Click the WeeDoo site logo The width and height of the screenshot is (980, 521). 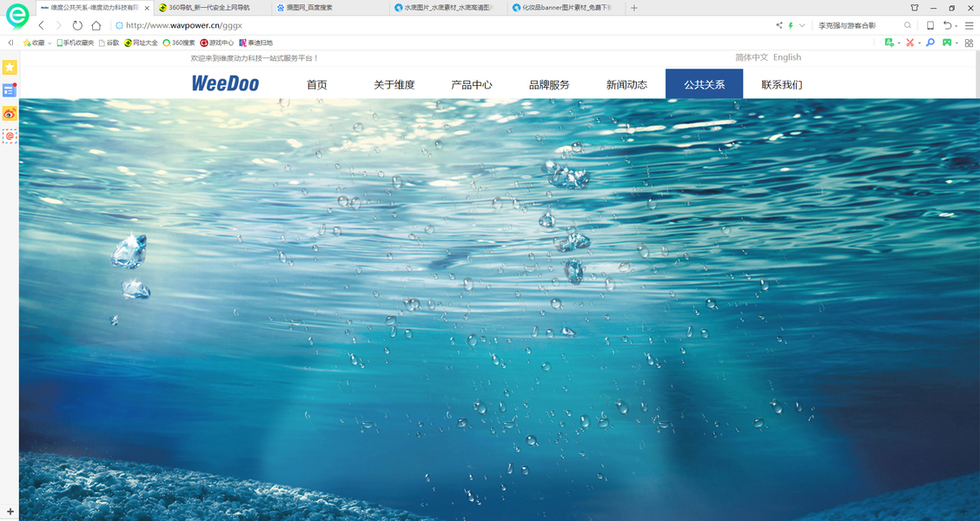(225, 83)
